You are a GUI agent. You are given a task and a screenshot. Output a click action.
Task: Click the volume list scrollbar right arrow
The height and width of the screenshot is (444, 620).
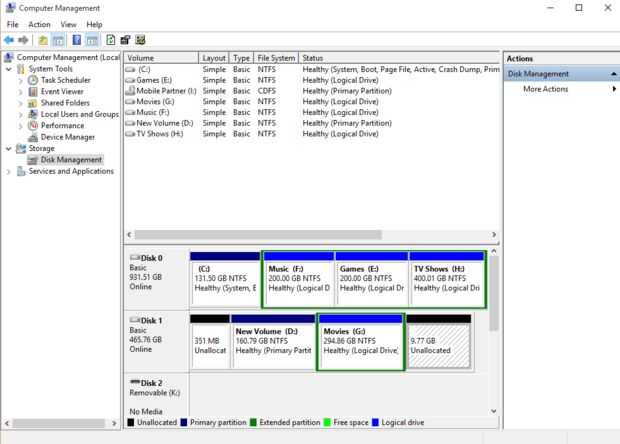[494, 234]
